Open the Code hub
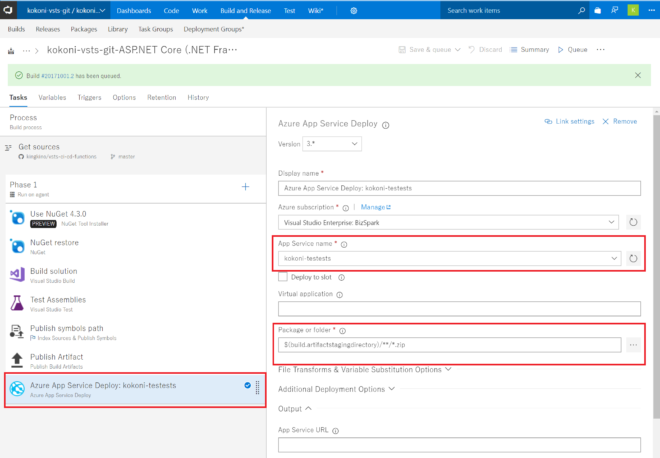Screen dimensions: 660x458 (171, 11)
